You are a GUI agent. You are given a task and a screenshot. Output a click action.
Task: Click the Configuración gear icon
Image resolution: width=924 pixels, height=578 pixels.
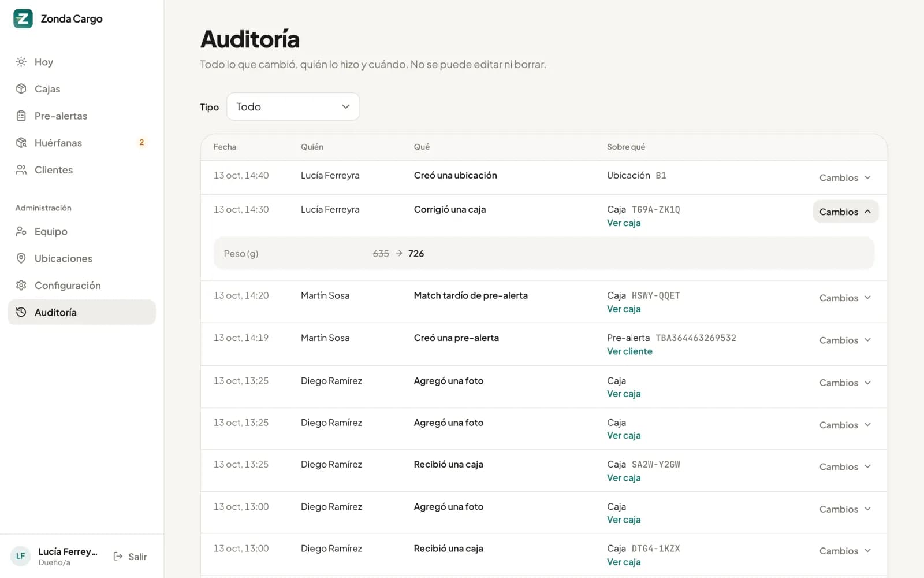pyautogui.click(x=21, y=285)
